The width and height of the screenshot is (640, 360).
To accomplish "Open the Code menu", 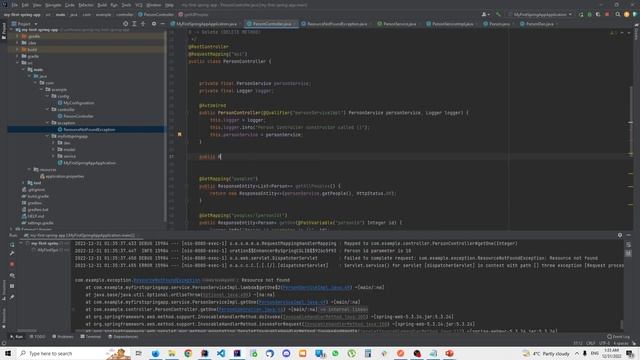I will coord(70,5).
